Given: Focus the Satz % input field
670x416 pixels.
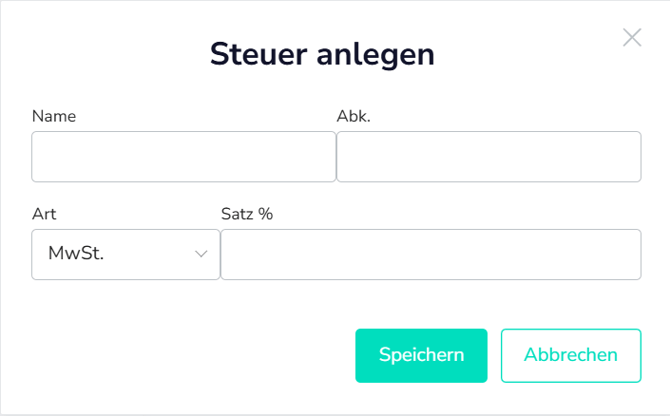Looking at the screenshot, I should point(430,254).
